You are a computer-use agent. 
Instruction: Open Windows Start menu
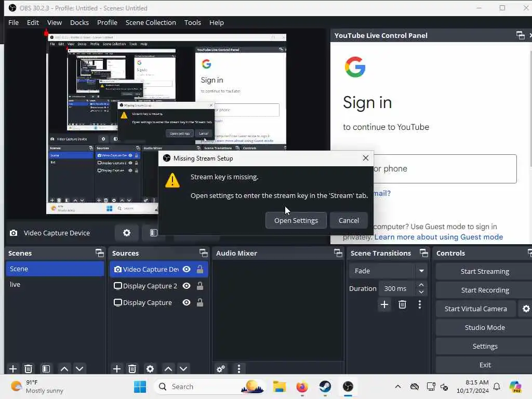click(140, 387)
